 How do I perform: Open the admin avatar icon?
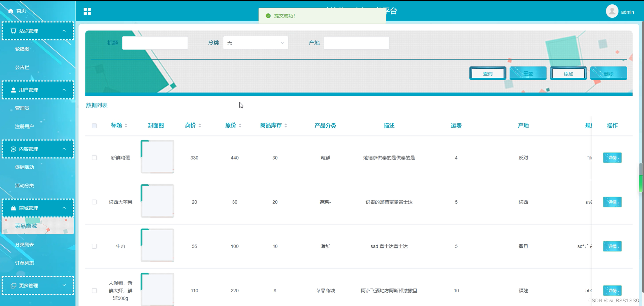tap(612, 11)
